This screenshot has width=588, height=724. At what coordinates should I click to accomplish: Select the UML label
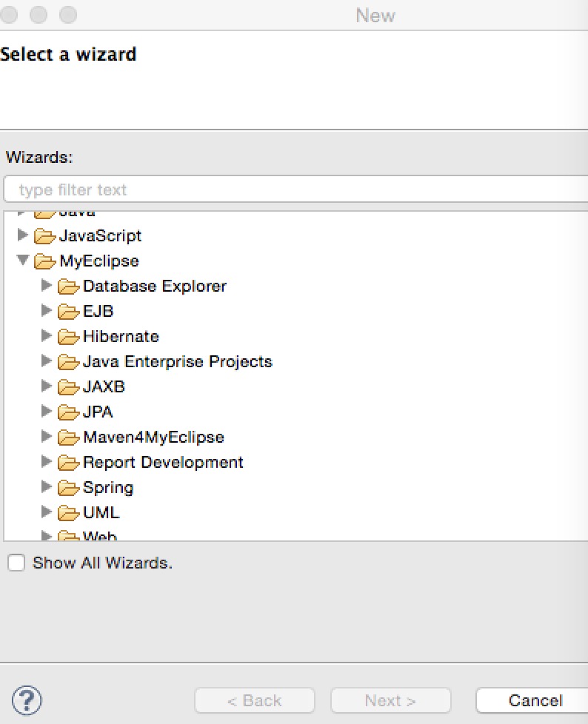click(101, 512)
